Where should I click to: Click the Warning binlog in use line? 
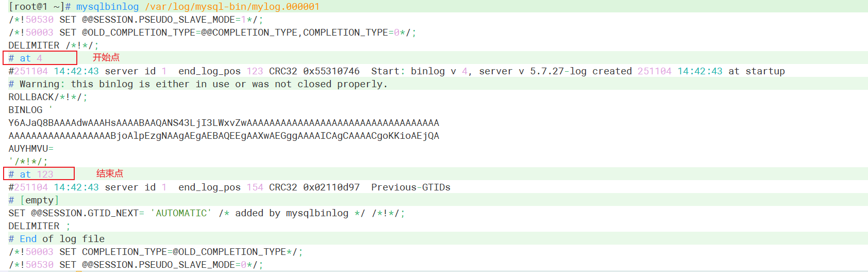click(198, 84)
